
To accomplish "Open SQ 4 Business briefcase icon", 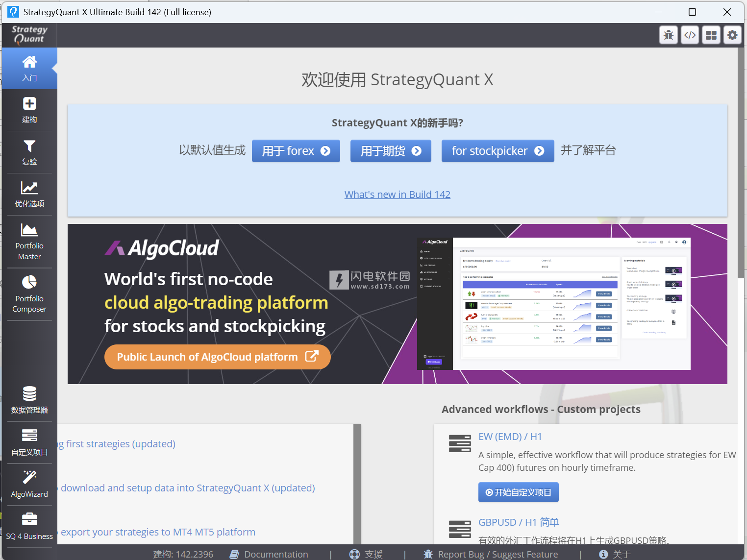I will click(29, 527).
